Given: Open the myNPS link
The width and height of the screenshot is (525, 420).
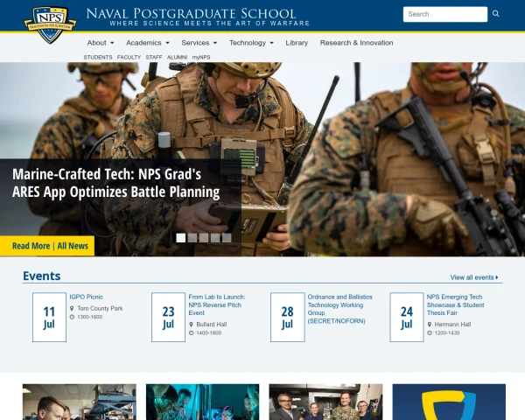Looking at the screenshot, I should [201, 57].
